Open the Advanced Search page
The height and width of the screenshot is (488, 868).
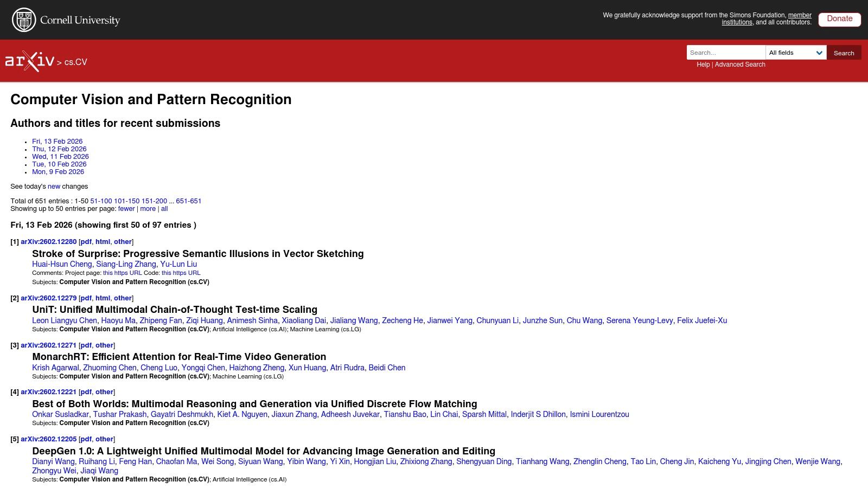(x=740, y=65)
